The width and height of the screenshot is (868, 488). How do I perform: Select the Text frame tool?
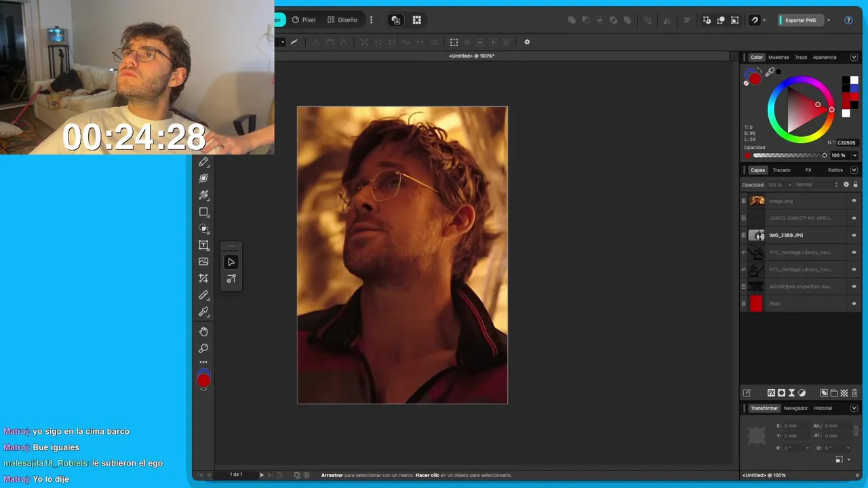[x=203, y=245]
